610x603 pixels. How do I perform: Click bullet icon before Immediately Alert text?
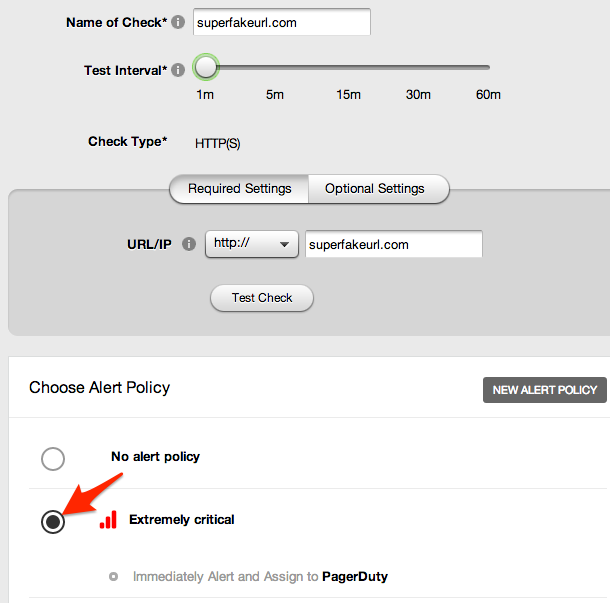tap(113, 576)
